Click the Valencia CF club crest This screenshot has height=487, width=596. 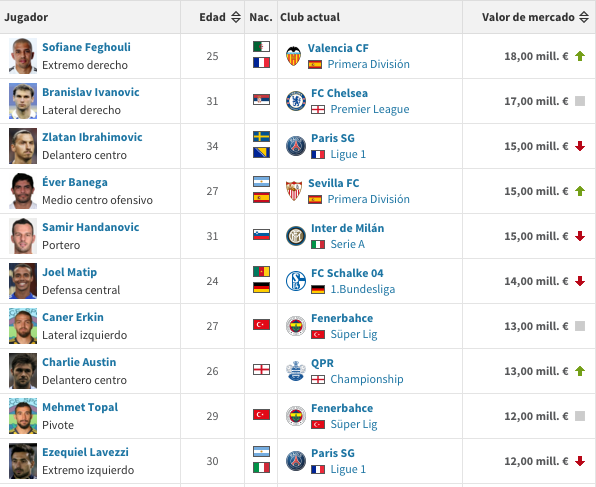pos(293,56)
